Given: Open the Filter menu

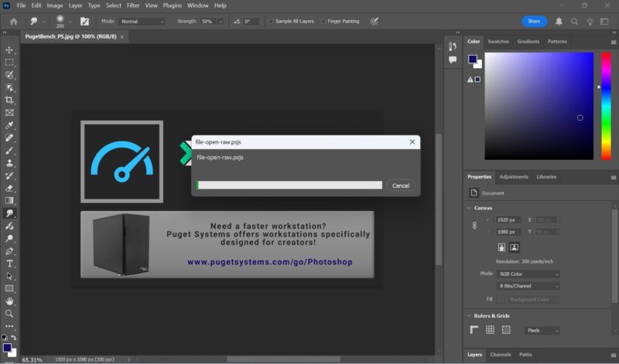Looking at the screenshot, I should pyautogui.click(x=133, y=5).
